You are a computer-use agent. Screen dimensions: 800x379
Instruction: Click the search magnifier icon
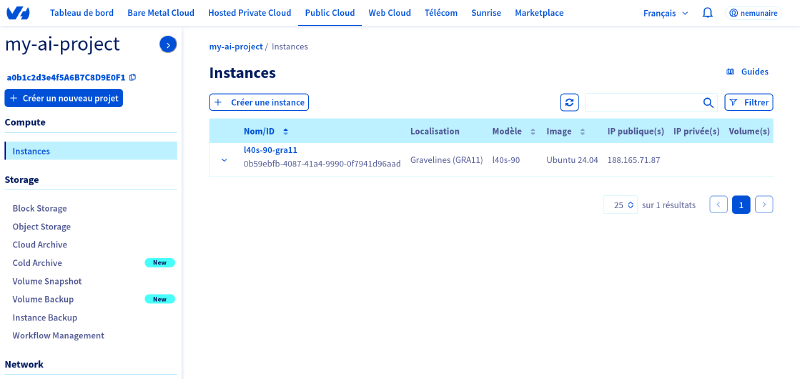click(x=708, y=103)
